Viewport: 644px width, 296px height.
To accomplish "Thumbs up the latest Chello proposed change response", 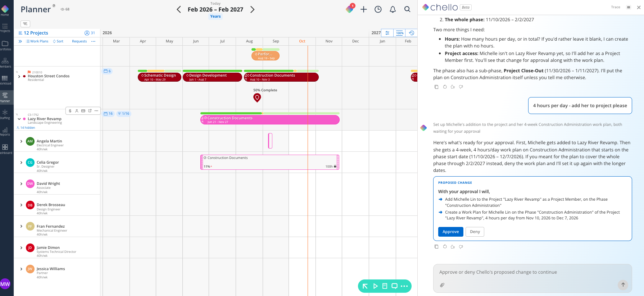I will pos(453,247).
